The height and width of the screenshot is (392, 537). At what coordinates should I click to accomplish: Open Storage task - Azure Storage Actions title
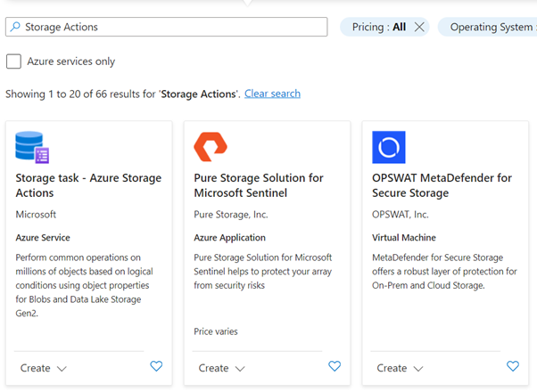click(x=88, y=185)
